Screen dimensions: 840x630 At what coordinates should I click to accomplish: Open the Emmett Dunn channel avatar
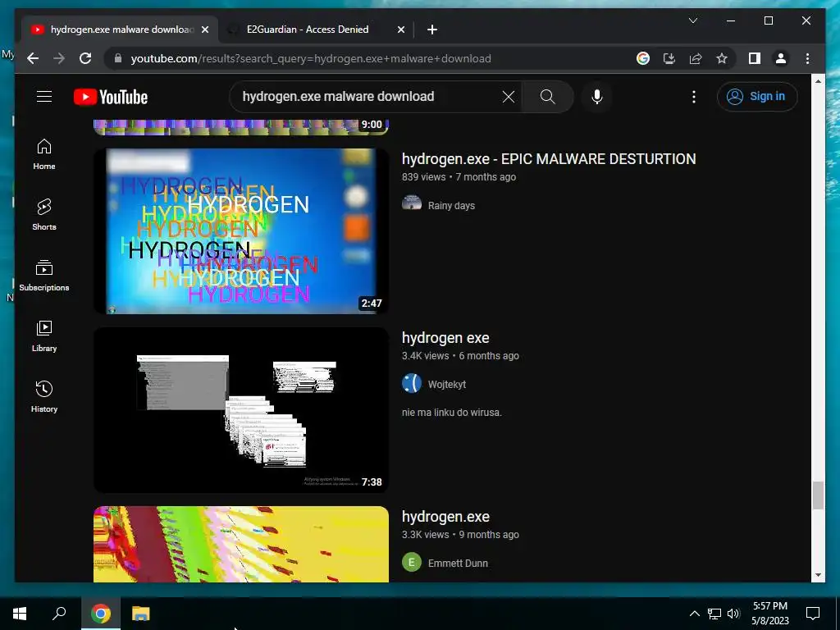pyautogui.click(x=412, y=563)
